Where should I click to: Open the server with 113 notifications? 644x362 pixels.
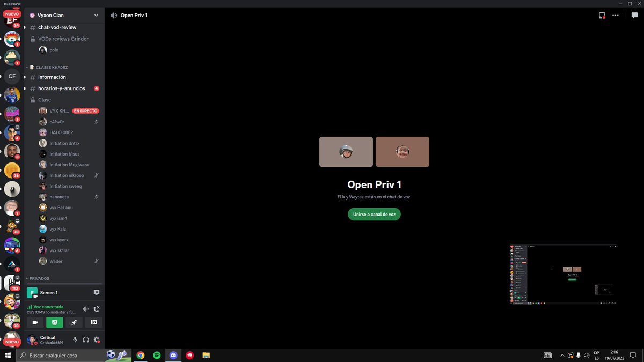pos(12,283)
